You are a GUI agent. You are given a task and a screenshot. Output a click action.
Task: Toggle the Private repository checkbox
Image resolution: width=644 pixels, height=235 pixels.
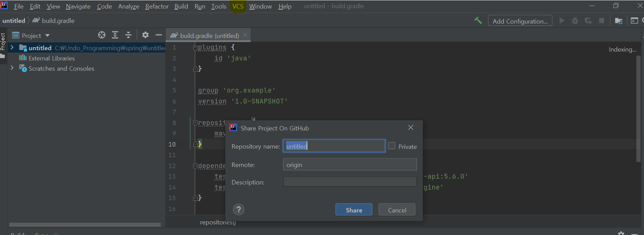click(x=392, y=146)
